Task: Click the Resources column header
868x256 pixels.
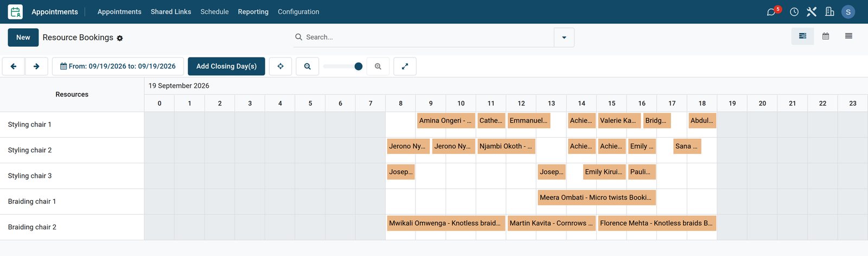Action: click(72, 94)
